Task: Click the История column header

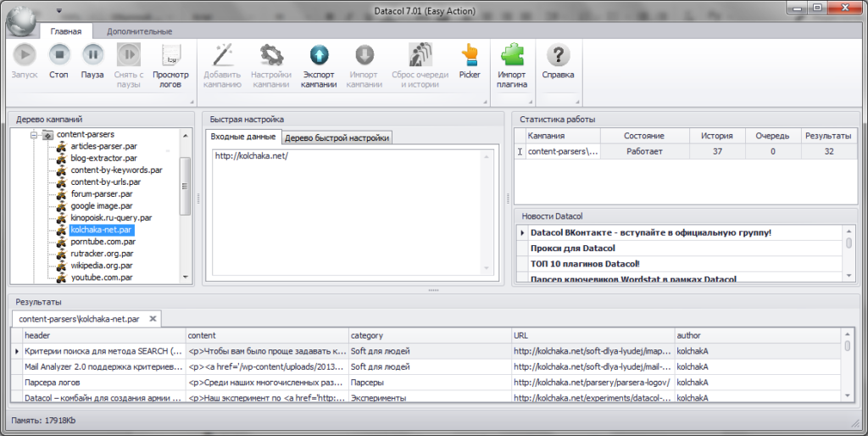Action: 717,136
